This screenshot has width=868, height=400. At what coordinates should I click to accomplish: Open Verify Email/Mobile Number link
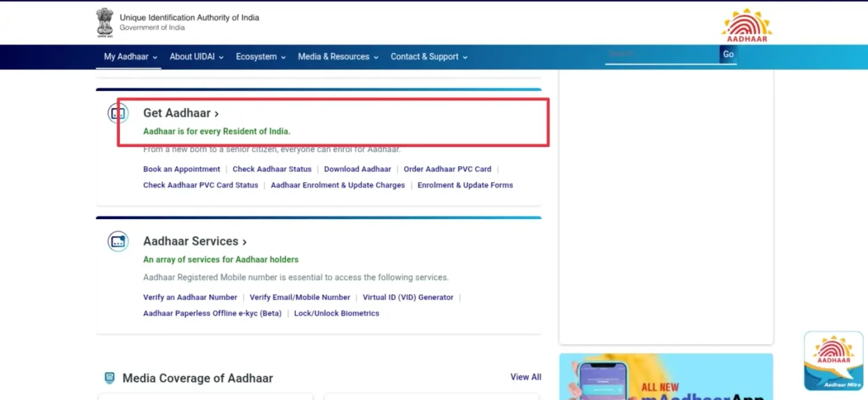pyautogui.click(x=300, y=298)
